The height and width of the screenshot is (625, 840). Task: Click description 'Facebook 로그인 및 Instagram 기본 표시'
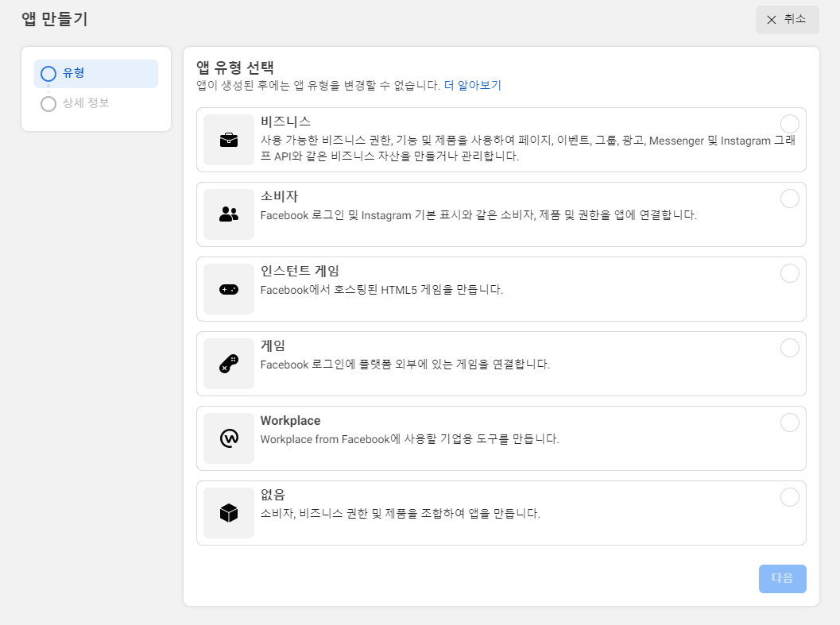tap(478, 214)
